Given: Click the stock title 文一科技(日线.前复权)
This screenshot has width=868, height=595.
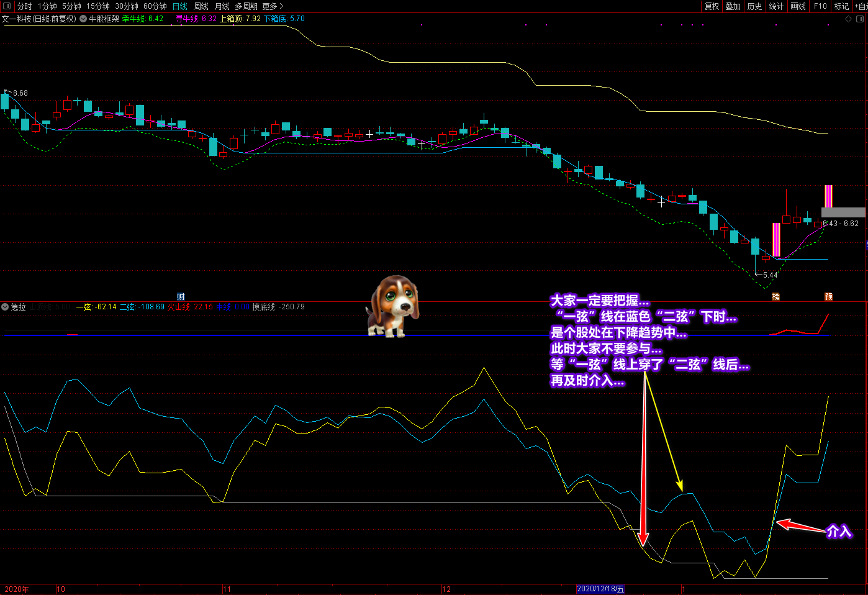Looking at the screenshot, I should 39,19.
